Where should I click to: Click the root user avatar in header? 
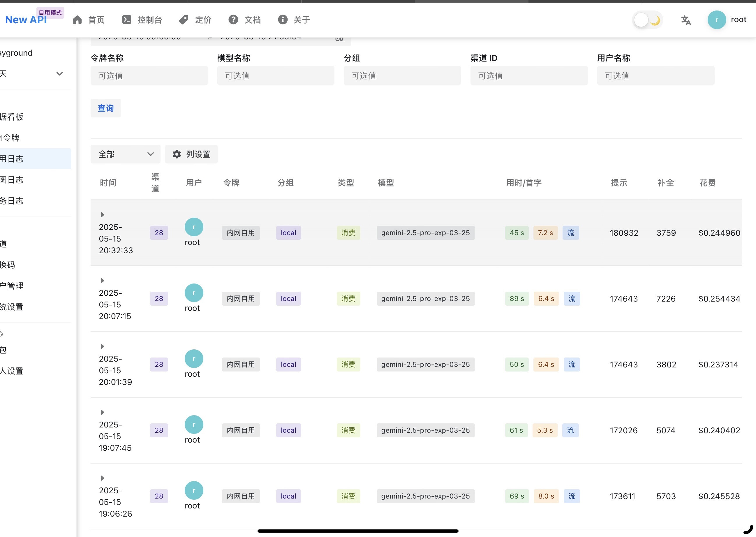(716, 20)
